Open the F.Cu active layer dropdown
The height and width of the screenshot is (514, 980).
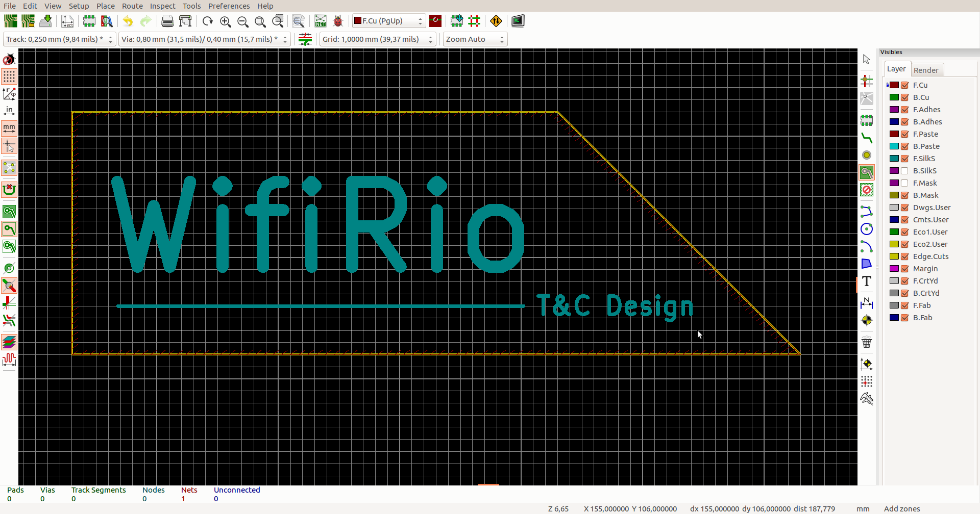pos(389,21)
